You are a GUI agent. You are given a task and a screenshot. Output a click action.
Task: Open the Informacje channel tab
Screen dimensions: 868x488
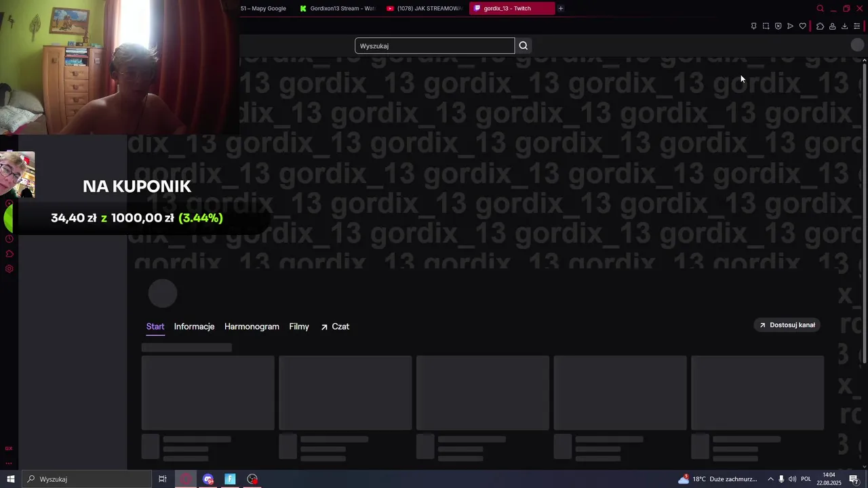pos(194,327)
